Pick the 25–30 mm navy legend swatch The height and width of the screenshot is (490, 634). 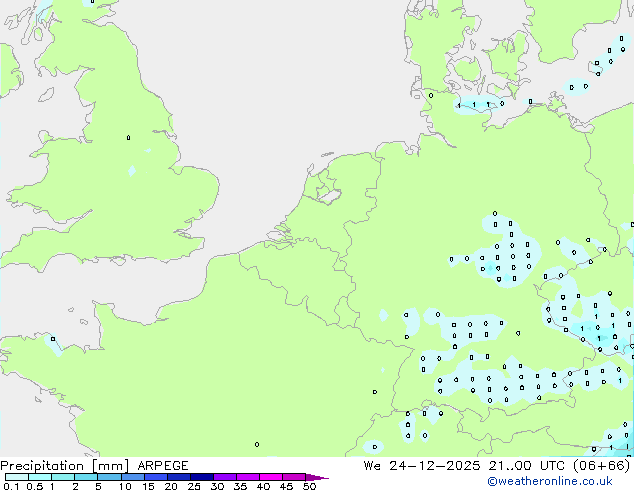click(x=201, y=477)
